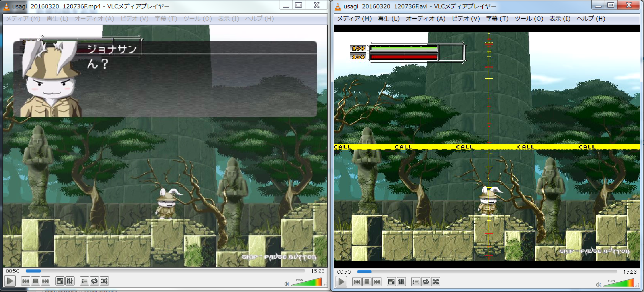Open ヘルプ menu in left mp4 window
644x292 pixels.
260,18
